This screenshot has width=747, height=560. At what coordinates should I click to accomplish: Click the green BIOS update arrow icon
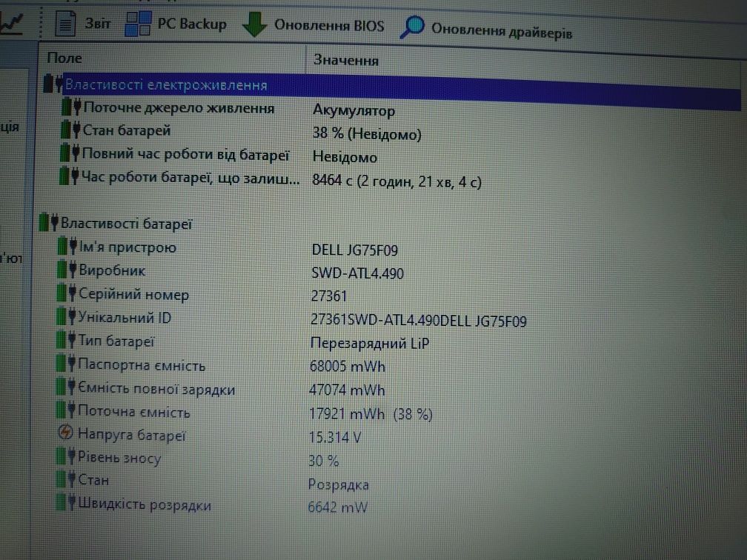[x=254, y=24]
